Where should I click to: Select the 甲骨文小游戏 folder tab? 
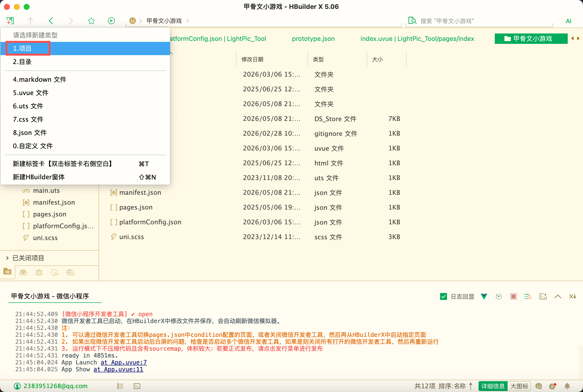pos(531,39)
